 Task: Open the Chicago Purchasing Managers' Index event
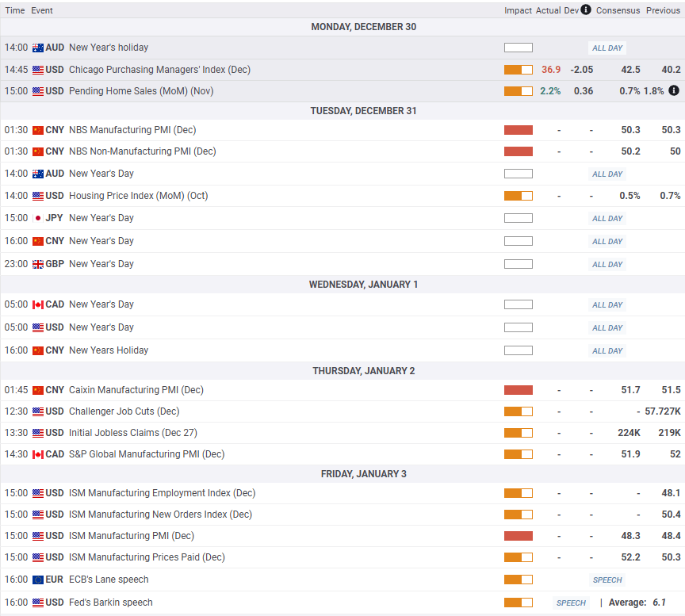pos(159,70)
